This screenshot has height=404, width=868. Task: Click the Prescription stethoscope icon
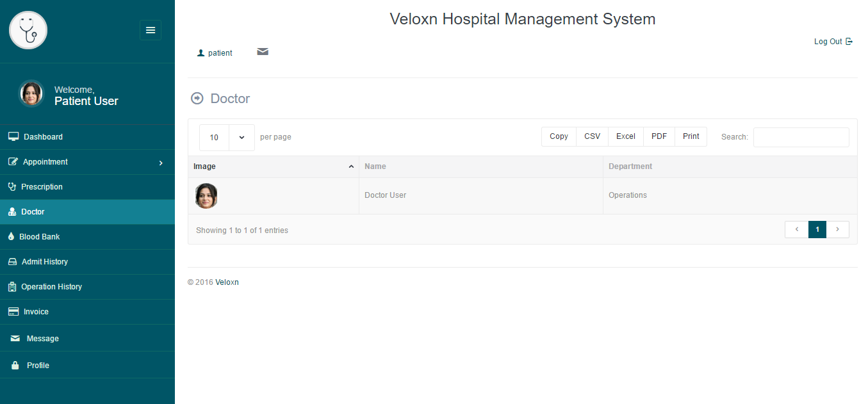(x=12, y=187)
